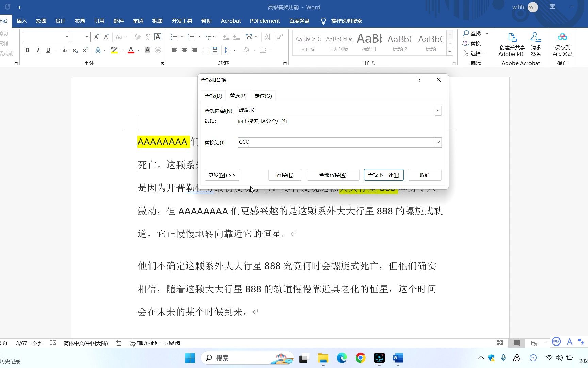Screen dimensions: 588x368
Task: Select the 替换 tab in dialog
Action: pyautogui.click(x=238, y=96)
